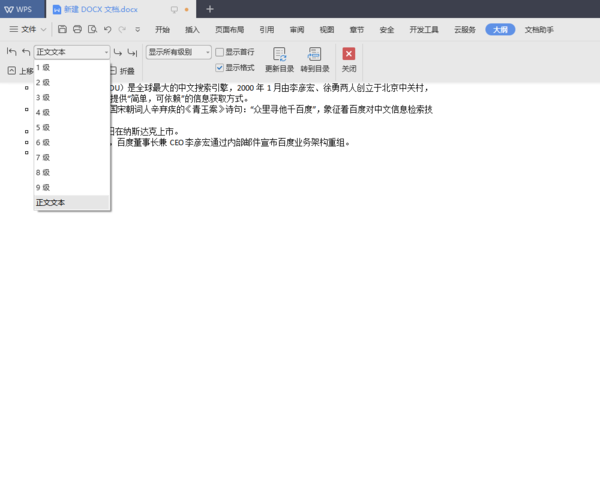Screen dimensions: 600x480
Task: Expand the quick access toolbar customize arrow
Action: tap(138, 29)
